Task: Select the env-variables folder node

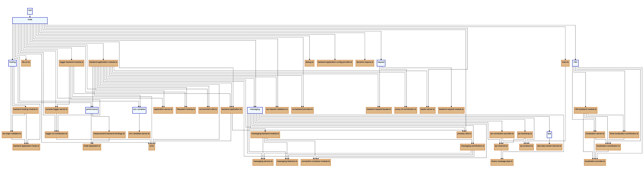Action: (139, 110)
